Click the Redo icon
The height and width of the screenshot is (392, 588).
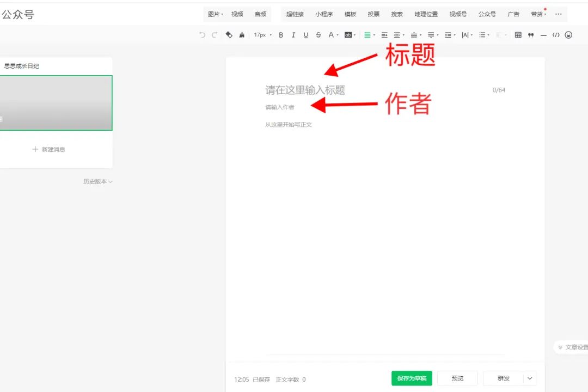[x=213, y=34]
